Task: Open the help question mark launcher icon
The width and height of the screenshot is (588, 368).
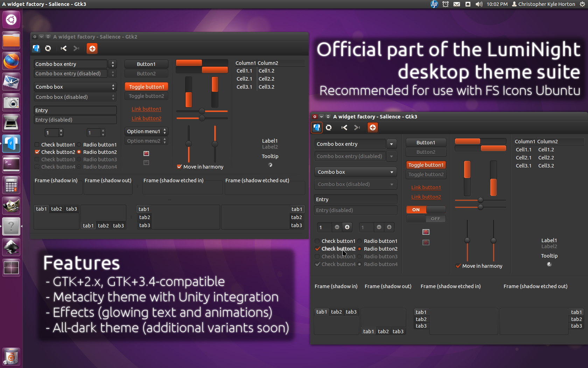Action: pos(11,226)
